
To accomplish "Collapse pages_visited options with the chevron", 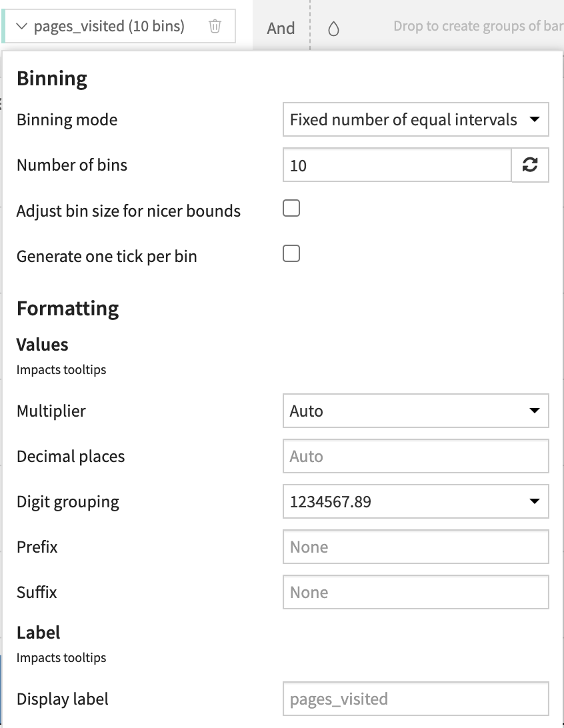I will tap(21, 26).
